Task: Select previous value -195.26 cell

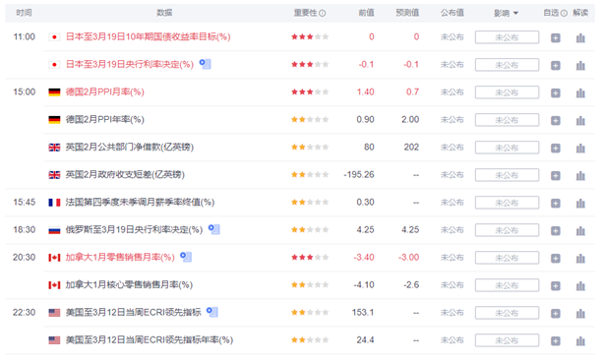Action: [359, 174]
